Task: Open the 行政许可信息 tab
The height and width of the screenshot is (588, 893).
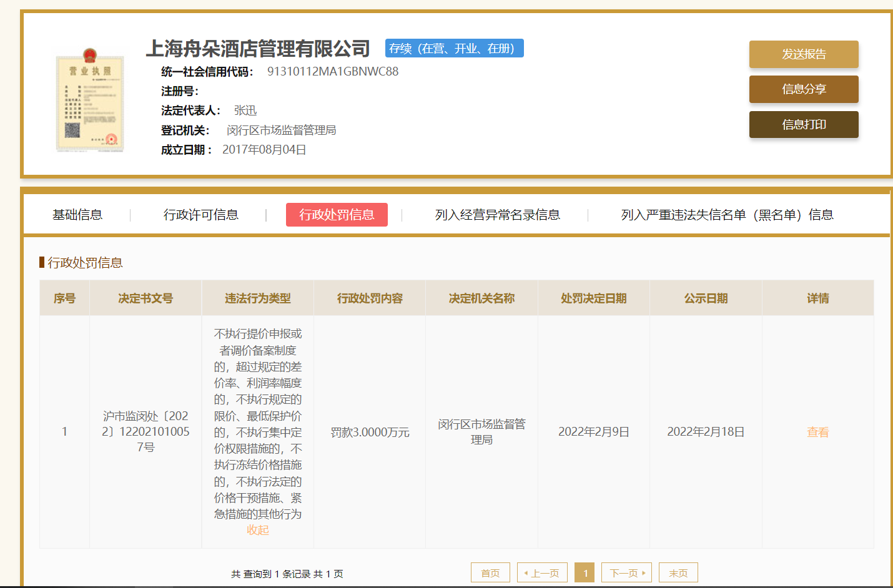Action: pyautogui.click(x=201, y=215)
